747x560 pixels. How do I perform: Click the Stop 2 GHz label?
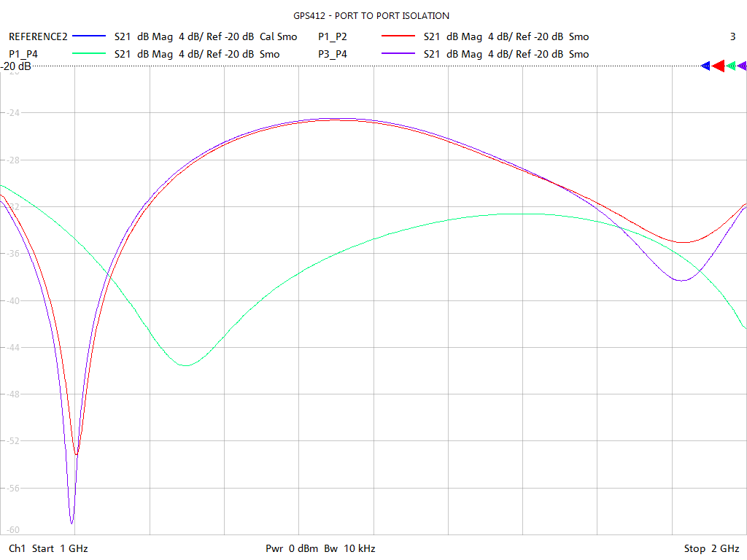click(x=712, y=548)
